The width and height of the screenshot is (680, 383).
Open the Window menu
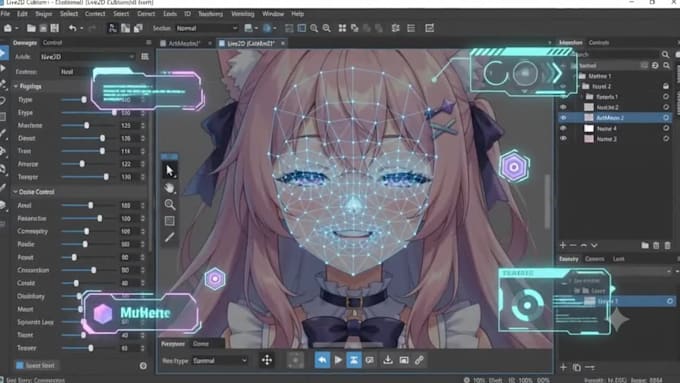[273, 14]
